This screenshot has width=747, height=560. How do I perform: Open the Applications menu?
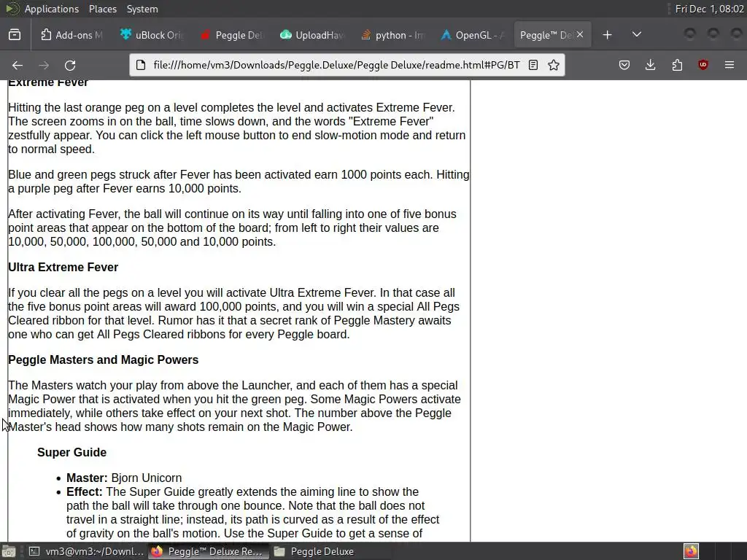click(x=52, y=9)
